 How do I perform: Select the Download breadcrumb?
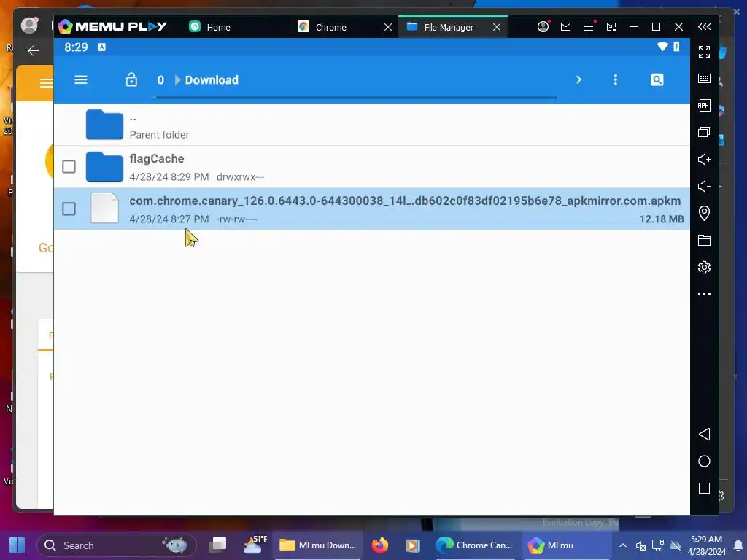click(212, 80)
